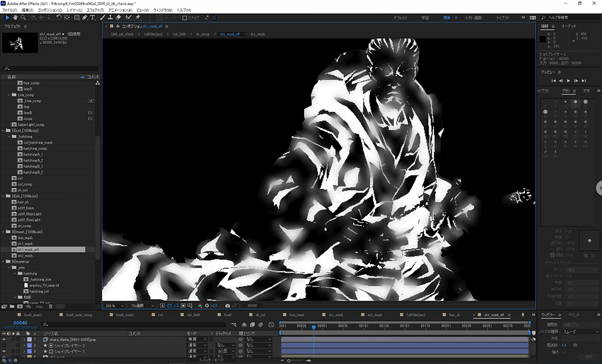Image resolution: width=602 pixels, height=364 pixels.
Task: Open track matte dropdown for シェイプレイヤー 1
Action: coord(225,351)
